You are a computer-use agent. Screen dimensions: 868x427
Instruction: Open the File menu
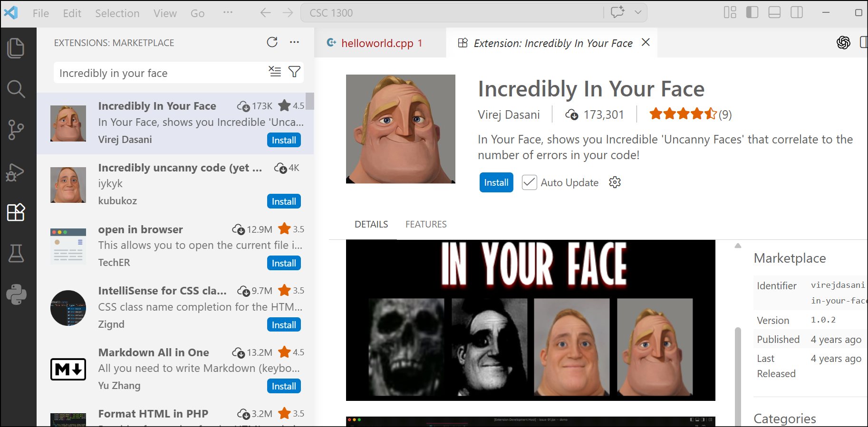coord(41,13)
